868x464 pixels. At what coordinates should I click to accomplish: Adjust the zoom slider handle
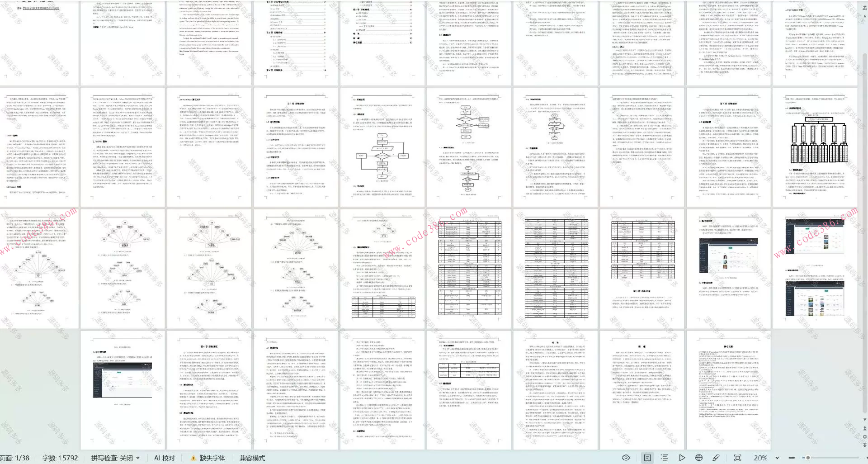(x=807, y=458)
